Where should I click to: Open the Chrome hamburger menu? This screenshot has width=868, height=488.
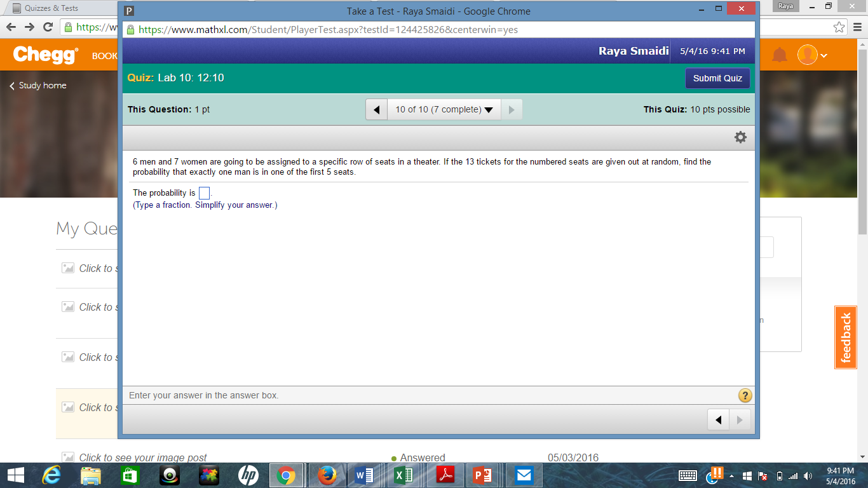click(x=857, y=27)
